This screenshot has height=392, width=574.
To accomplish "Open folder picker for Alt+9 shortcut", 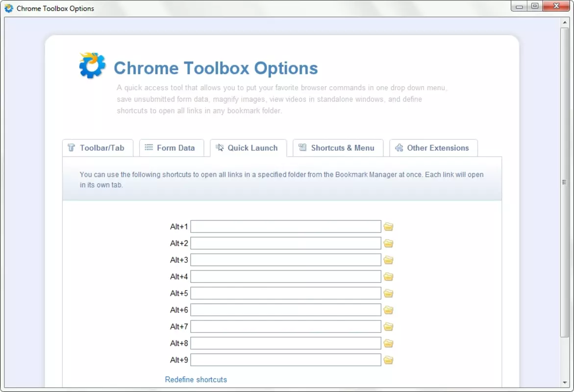I will pyautogui.click(x=388, y=360).
